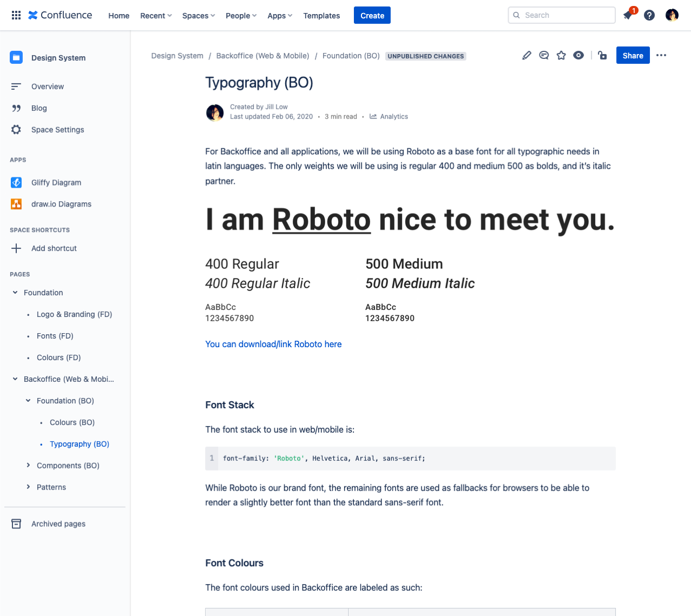The width and height of the screenshot is (691, 616).
Task: Click the Confluence logo
Action: tap(60, 15)
